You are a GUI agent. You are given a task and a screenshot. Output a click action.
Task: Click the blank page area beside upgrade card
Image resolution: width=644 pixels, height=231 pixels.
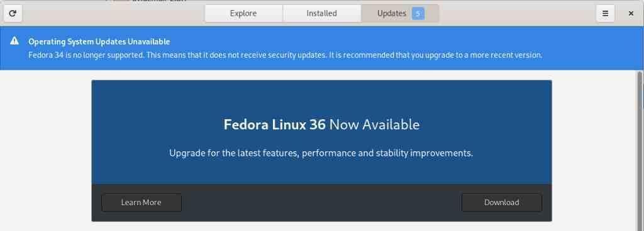45,151
